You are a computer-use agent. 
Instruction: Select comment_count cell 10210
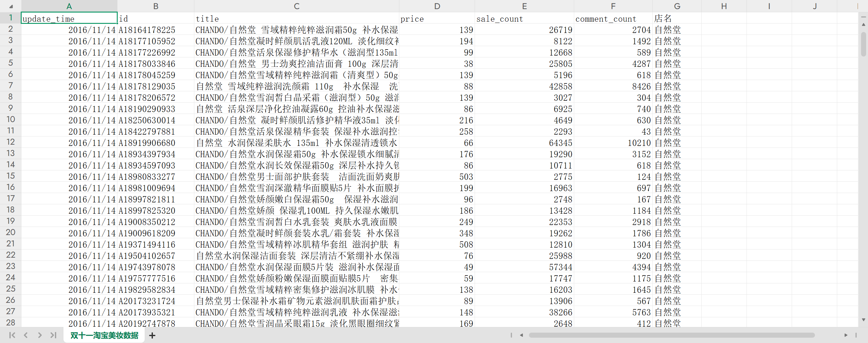(x=613, y=142)
